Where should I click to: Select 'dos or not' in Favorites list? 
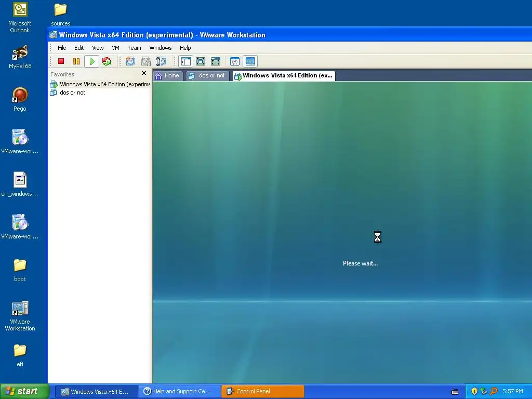point(68,92)
